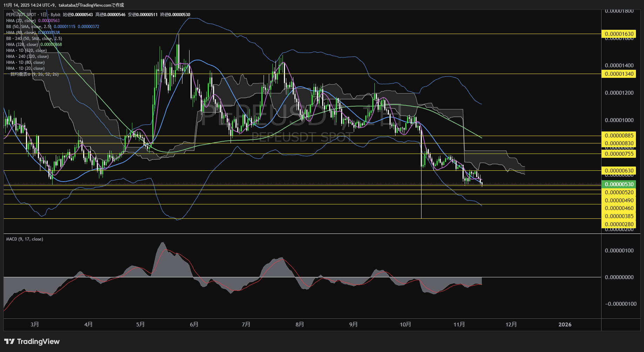Click the 0.00000755 price level label
The image size is (644, 352).
click(619, 154)
